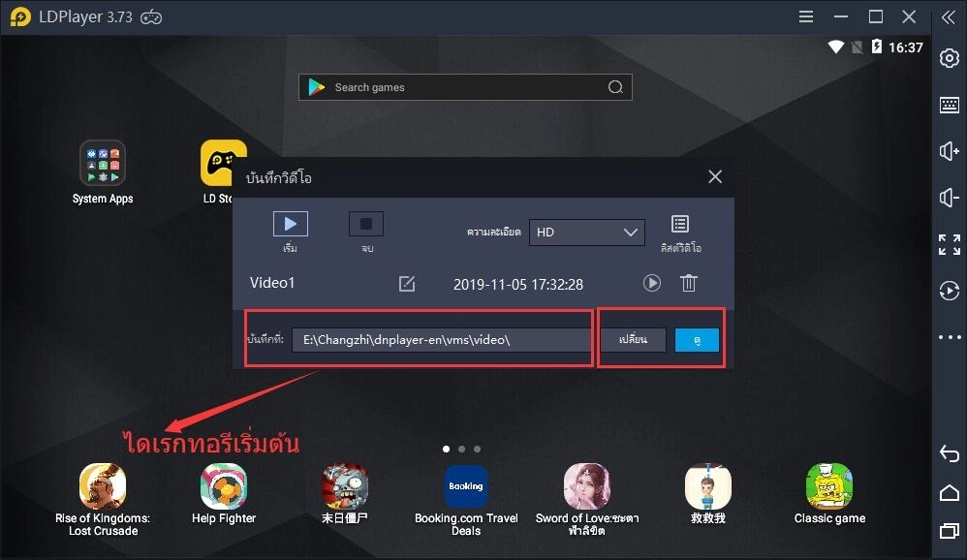Open more tools three-dots icon
Screen dimensions: 967x560
click(x=950, y=337)
